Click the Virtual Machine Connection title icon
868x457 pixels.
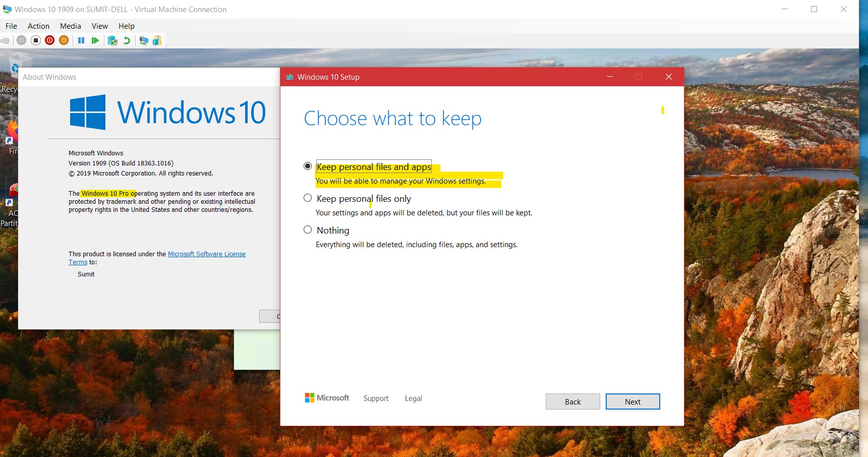click(7, 9)
